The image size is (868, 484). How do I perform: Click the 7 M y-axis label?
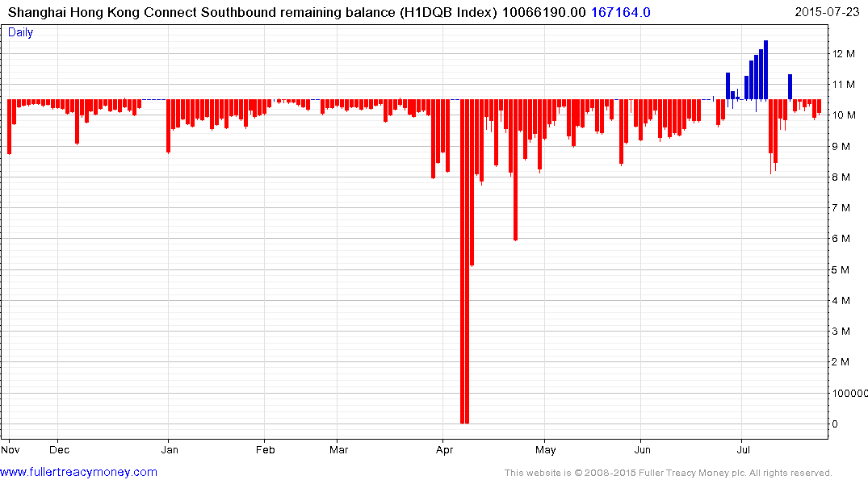[841, 208]
